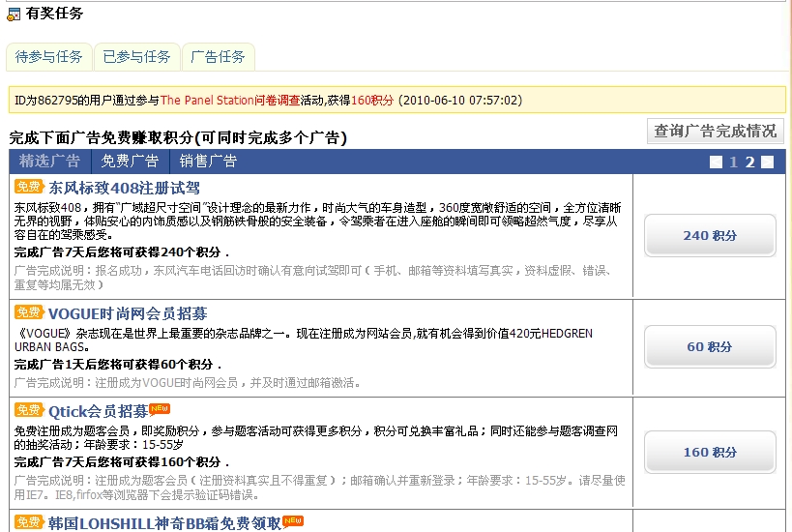Screen dimensions: 792x532
Task: Open 韩国LOHSHILL神奇BB霜免费领取 link
Action: click(x=164, y=523)
